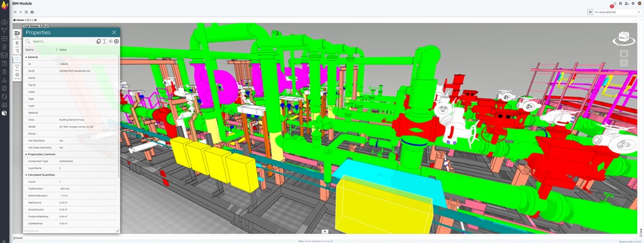Select the Viewer tab

point(19,20)
